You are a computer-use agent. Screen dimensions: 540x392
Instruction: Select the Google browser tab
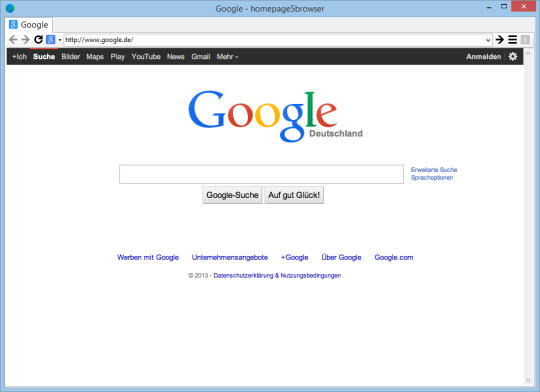(29, 25)
